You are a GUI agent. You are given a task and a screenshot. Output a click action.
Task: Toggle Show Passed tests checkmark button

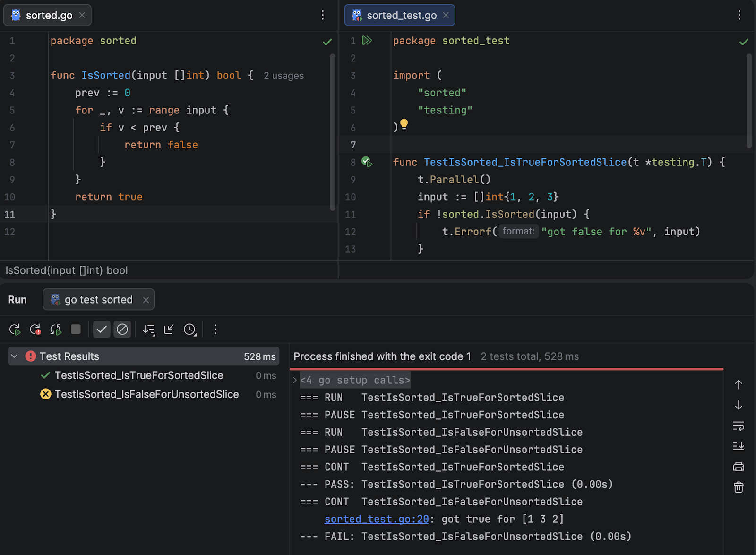102,330
